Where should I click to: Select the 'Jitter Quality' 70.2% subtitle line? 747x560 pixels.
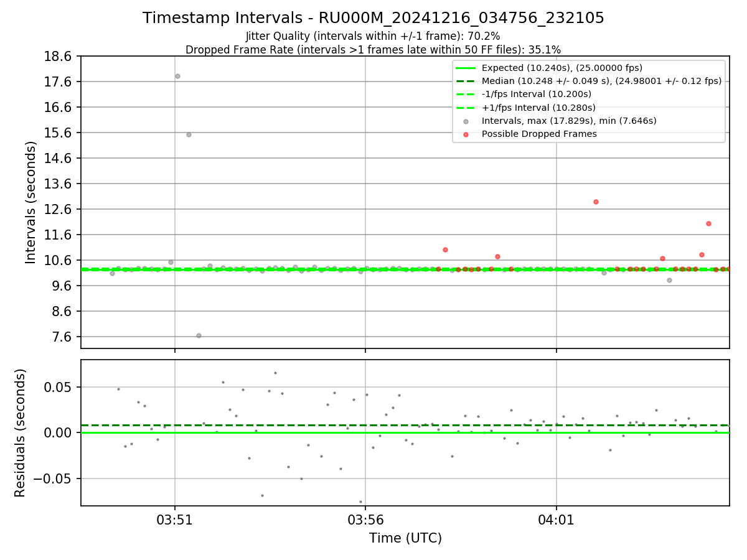[x=373, y=36]
